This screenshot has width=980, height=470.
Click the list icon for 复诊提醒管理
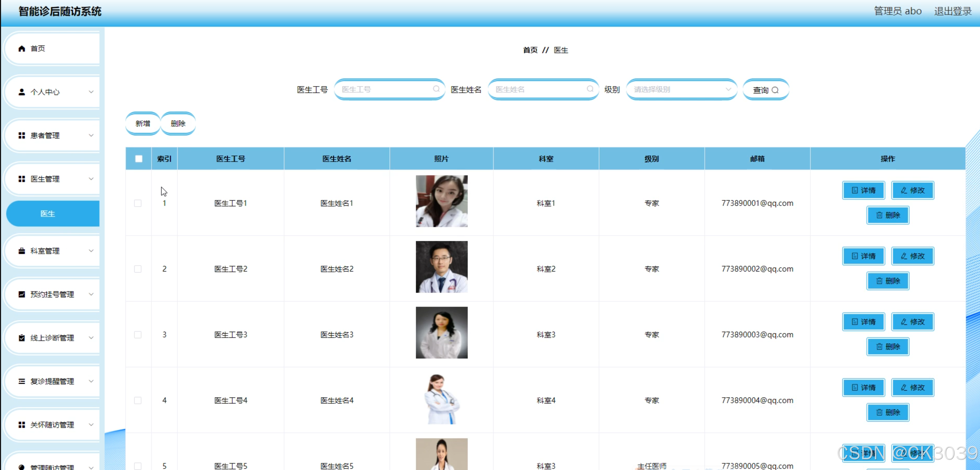coord(22,381)
